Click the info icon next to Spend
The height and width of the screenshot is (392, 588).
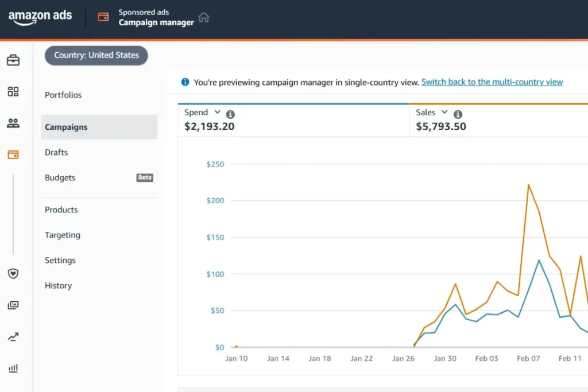230,114
